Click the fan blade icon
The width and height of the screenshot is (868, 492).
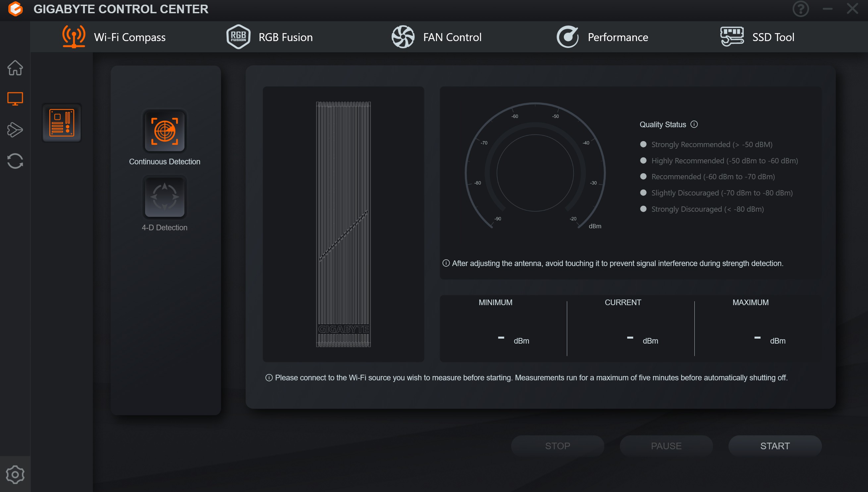coord(403,36)
